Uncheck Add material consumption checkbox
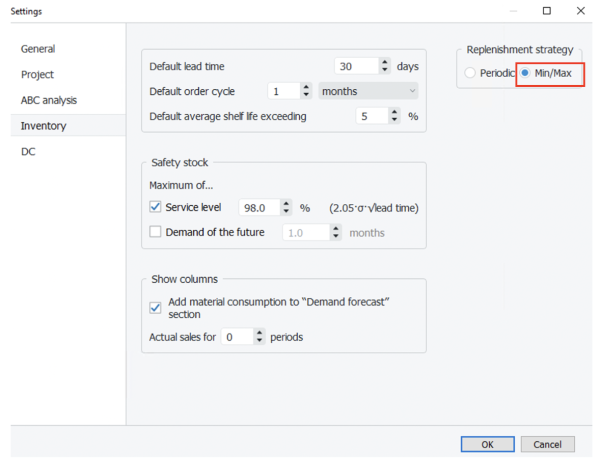Image resolution: width=600 pixels, height=462 pixels. (x=155, y=307)
